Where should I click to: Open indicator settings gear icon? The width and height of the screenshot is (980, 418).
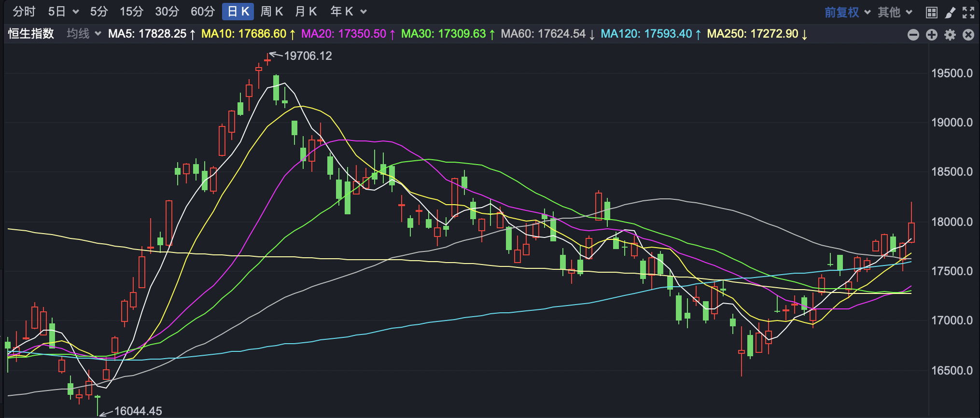(950, 35)
